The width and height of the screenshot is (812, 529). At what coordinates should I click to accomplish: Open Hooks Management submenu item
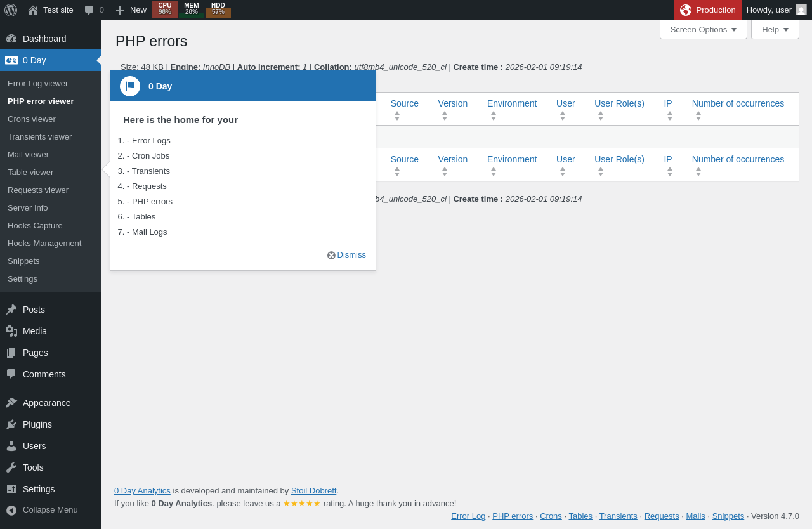[44, 243]
